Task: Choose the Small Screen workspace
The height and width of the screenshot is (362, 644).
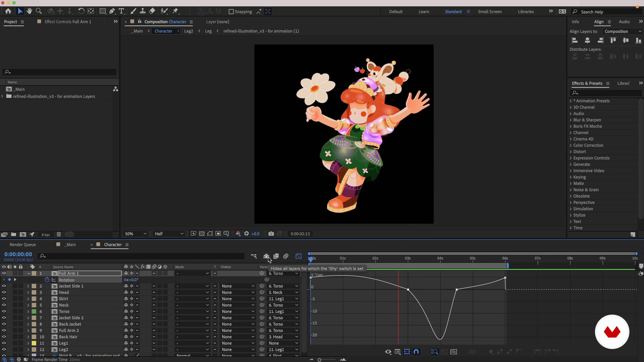Action: pyautogui.click(x=490, y=12)
